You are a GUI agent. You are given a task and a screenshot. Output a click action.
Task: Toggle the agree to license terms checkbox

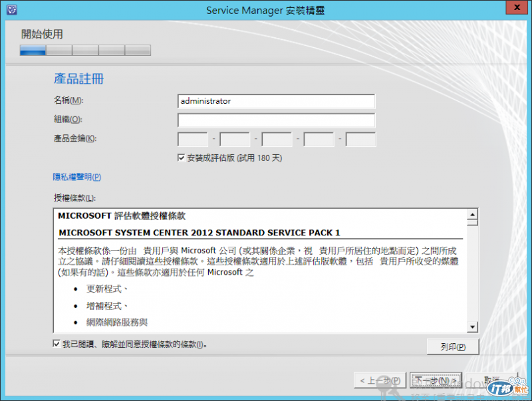point(57,344)
